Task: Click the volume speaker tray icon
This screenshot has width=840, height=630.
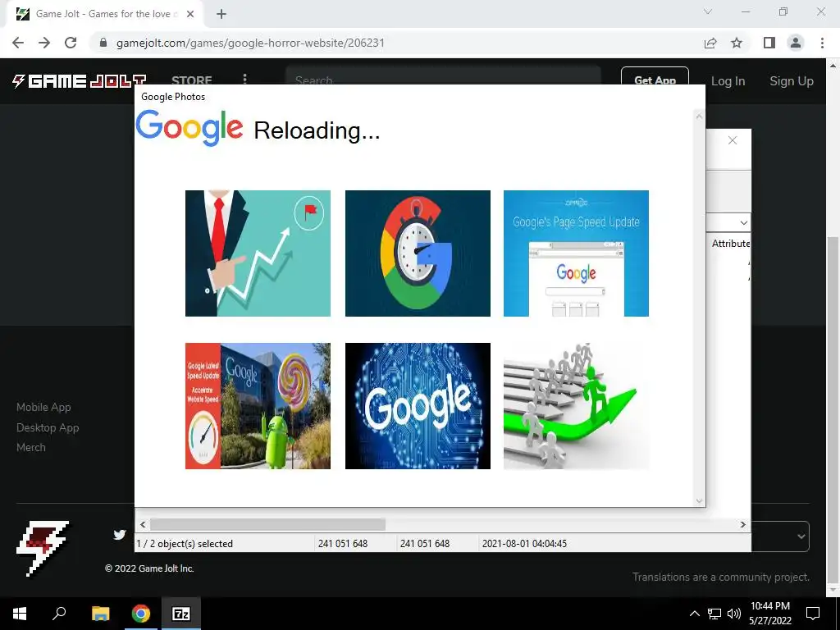Action: 734,614
